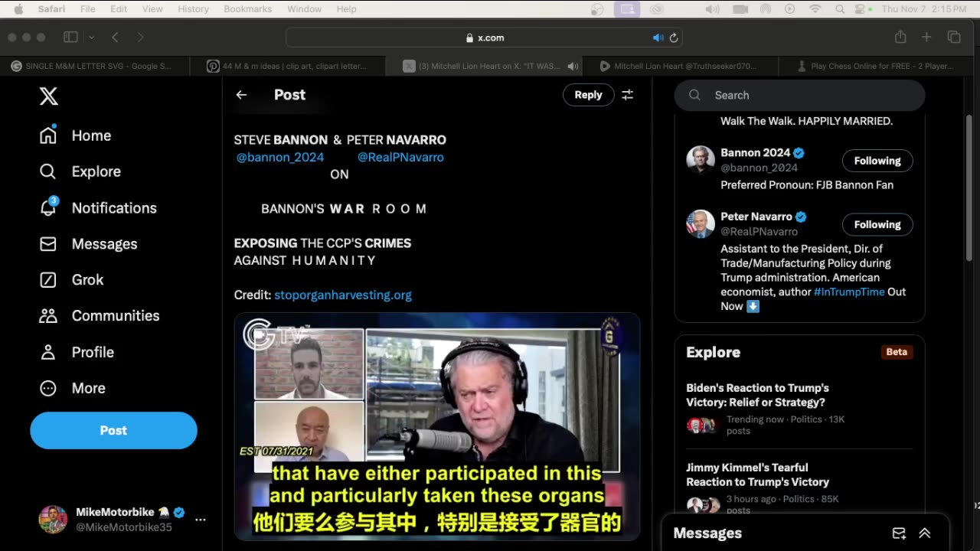Mute the Mitchell Lion Heart X tab audio
The height and width of the screenshot is (551, 980).
[x=572, y=67]
